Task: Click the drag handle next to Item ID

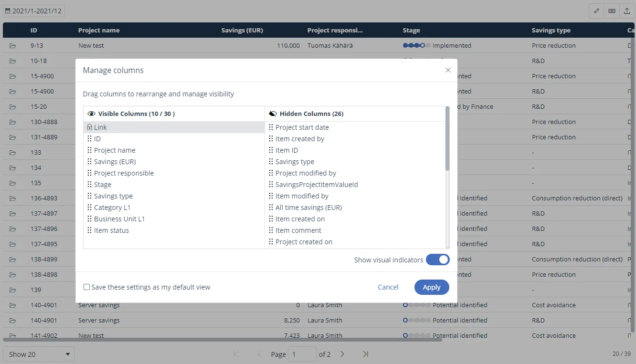Action: (271, 150)
